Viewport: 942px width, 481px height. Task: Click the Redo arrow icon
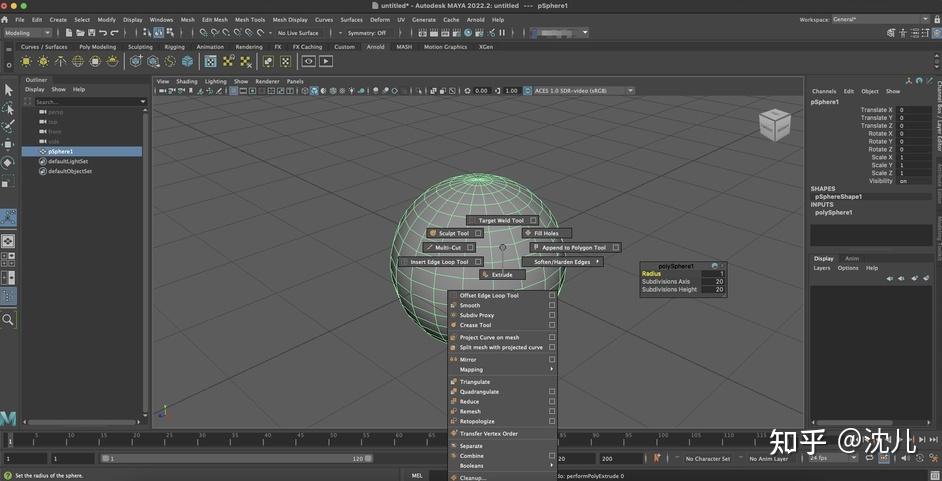point(114,32)
